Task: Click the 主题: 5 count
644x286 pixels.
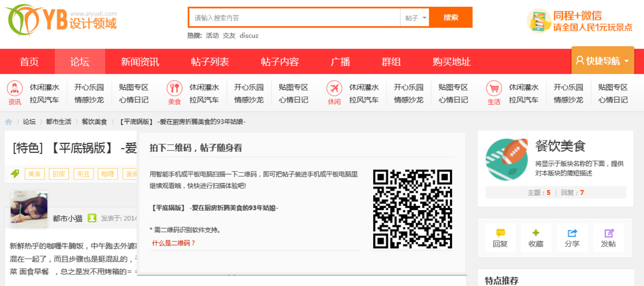Action: (x=539, y=193)
